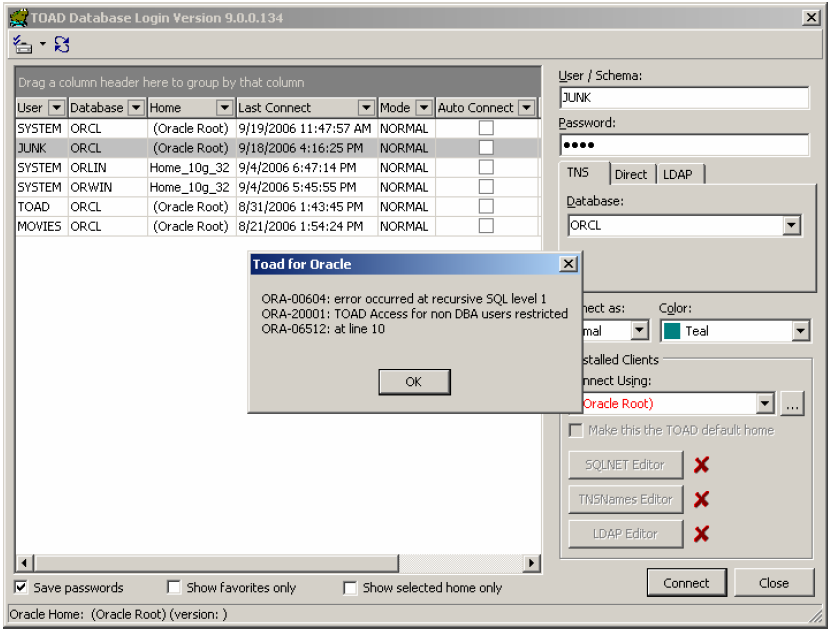Open the Database column filter dropdown
This screenshot has height=632, width=831.
pyautogui.click(x=136, y=108)
